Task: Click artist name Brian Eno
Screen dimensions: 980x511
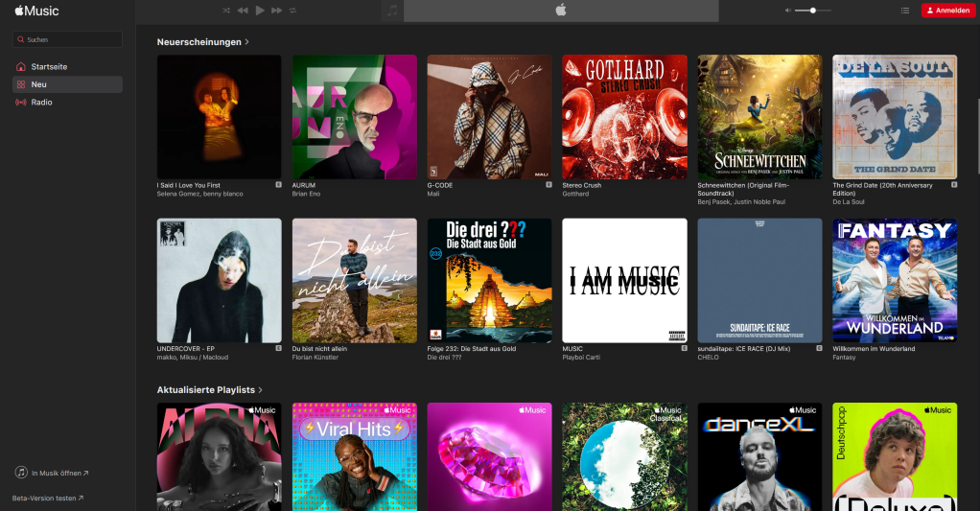Action: tap(306, 195)
